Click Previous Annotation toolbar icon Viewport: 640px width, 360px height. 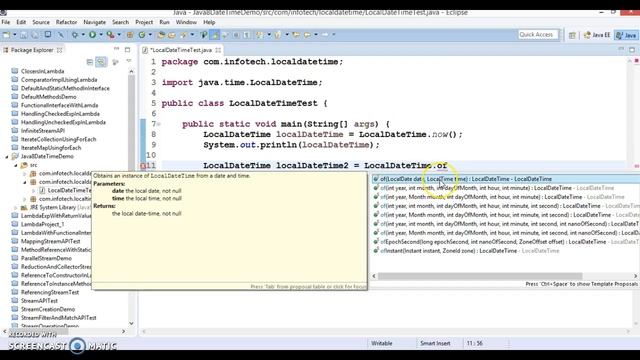click(x=278, y=35)
